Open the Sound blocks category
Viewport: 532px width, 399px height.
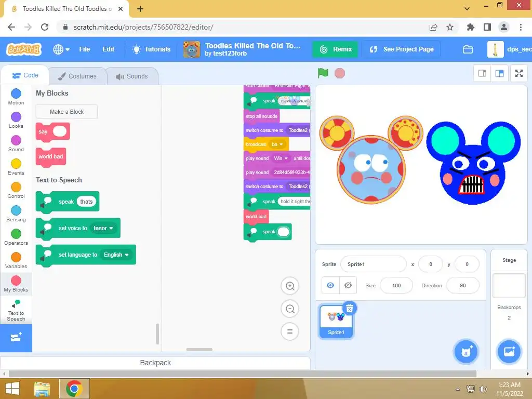click(x=16, y=143)
